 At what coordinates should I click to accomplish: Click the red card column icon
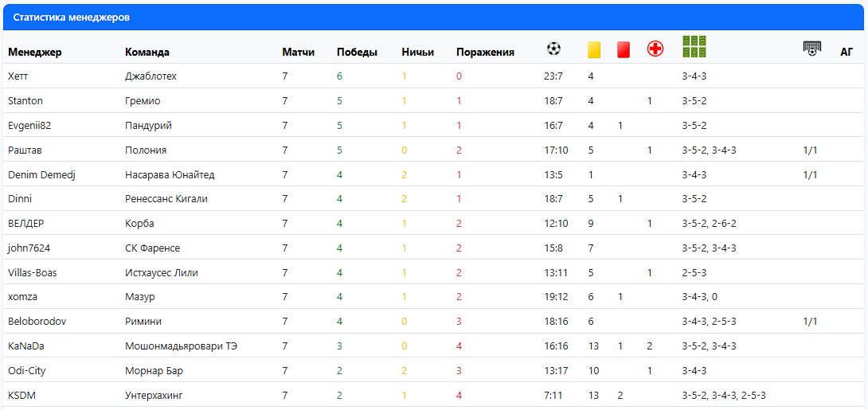[x=624, y=50]
